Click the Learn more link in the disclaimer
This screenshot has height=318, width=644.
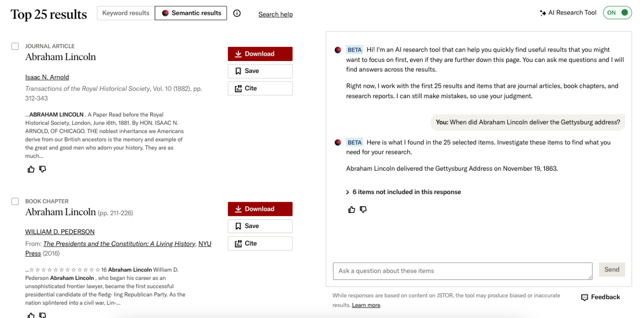[x=365, y=305]
